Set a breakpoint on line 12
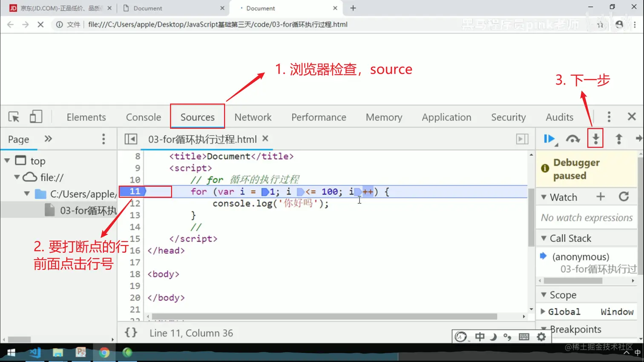The width and height of the screenshot is (644, 362). 135,203
